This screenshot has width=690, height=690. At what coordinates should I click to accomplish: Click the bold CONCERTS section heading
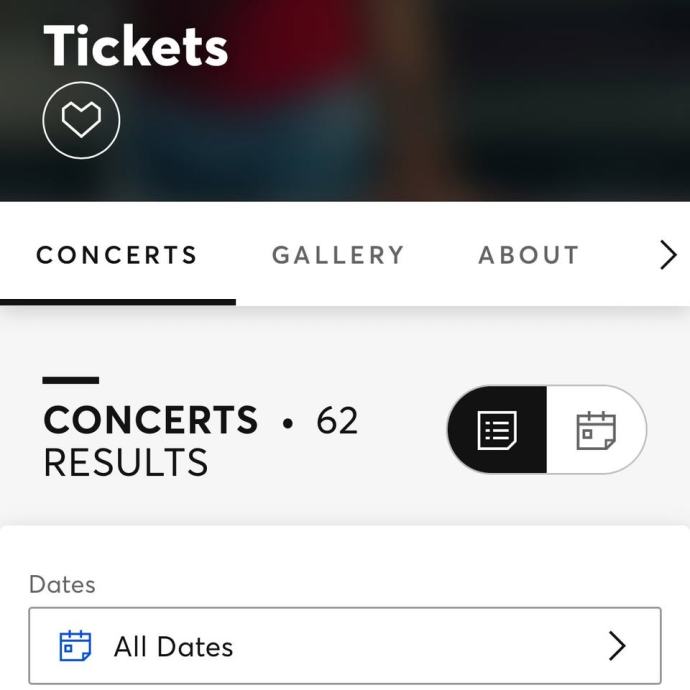(x=151, y=421)
